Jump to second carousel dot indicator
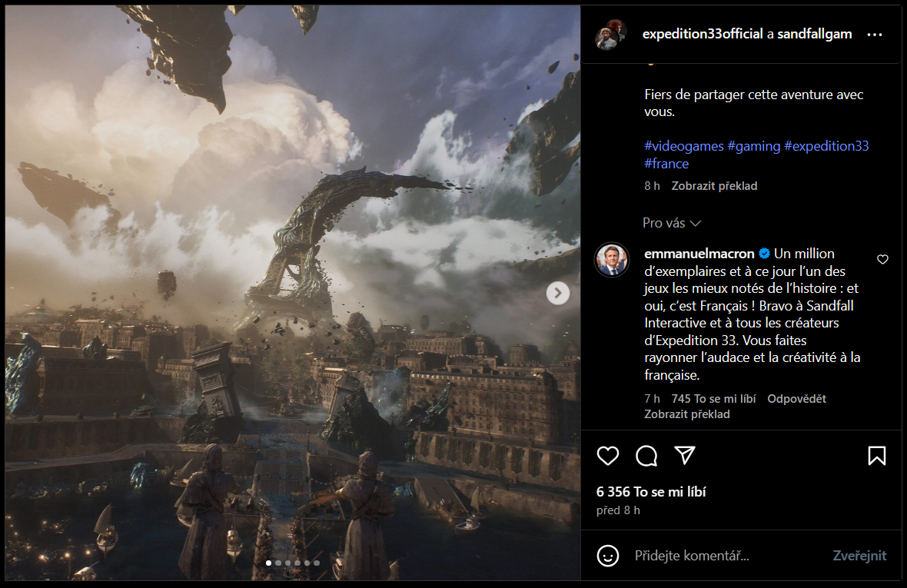This screenshot has height=588, width=907. pos(277,563)
